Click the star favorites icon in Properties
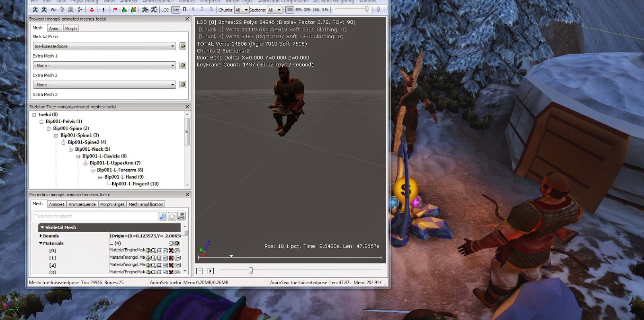The height and width of the screenshot is (320, 644). [172, 216]
